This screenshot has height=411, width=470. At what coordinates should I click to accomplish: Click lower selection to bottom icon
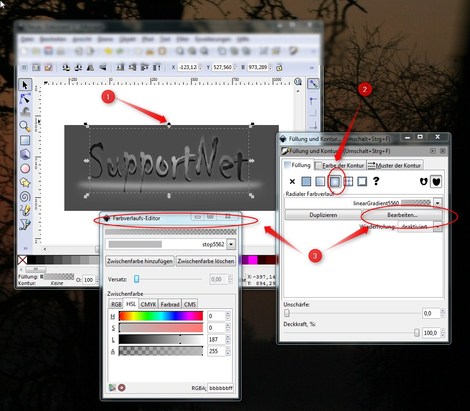point(120,68)
